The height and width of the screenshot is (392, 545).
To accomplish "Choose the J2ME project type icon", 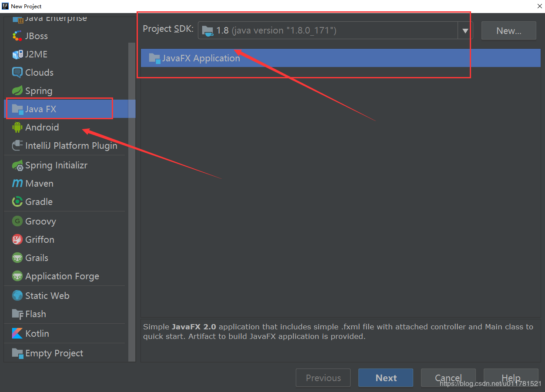I will (17, 54).
